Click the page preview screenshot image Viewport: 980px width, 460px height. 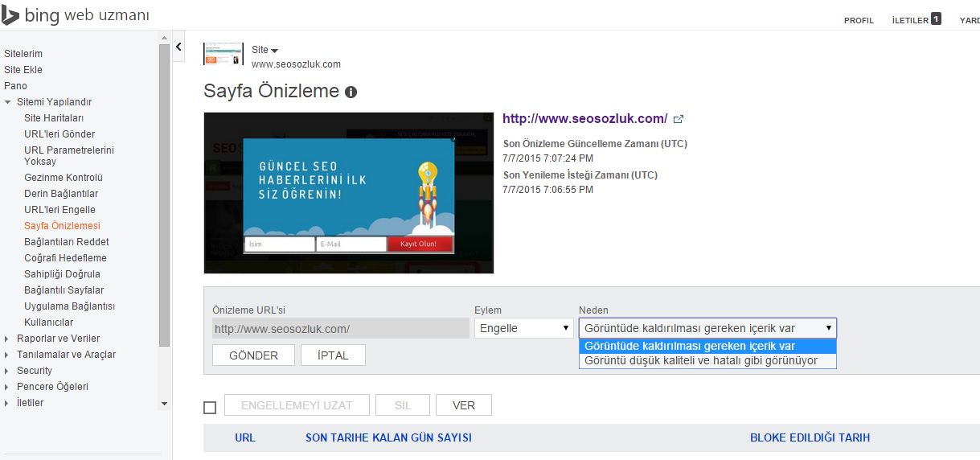(348, 193)
